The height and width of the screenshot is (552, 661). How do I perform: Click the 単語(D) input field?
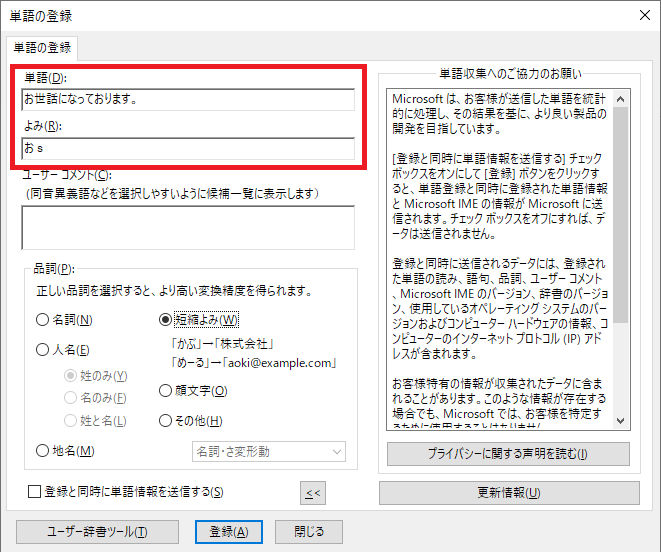pos(188,100)
